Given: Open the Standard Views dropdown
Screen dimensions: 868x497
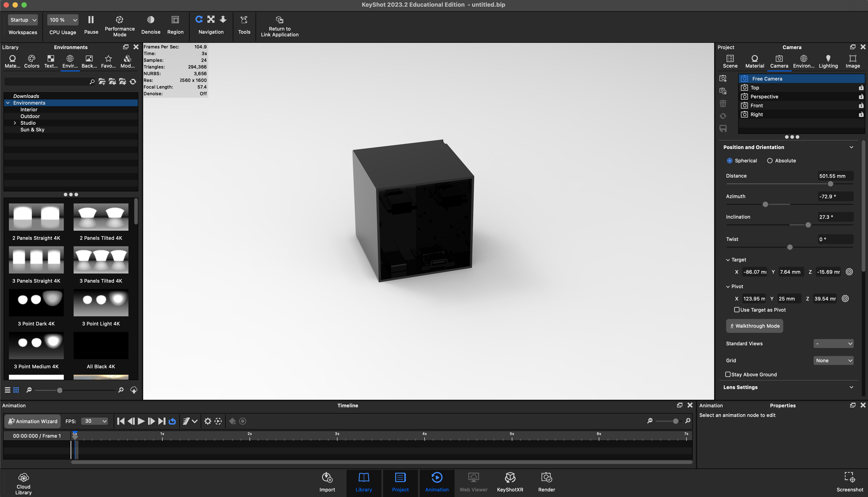Looking at the screenshot, I should coord(833,344).
